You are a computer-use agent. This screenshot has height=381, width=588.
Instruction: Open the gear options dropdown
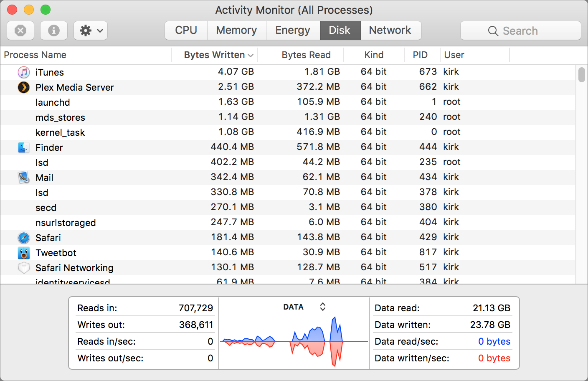(90, 30)
